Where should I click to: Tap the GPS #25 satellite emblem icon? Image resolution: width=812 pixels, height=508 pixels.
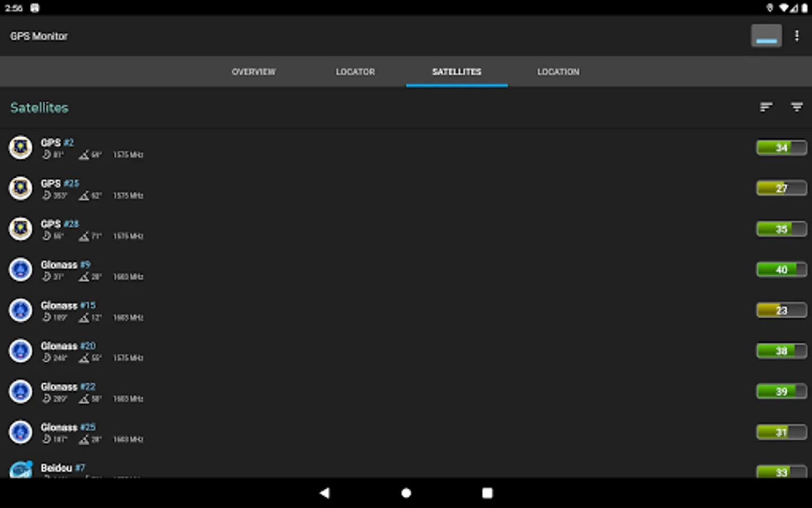click(21, 188)
